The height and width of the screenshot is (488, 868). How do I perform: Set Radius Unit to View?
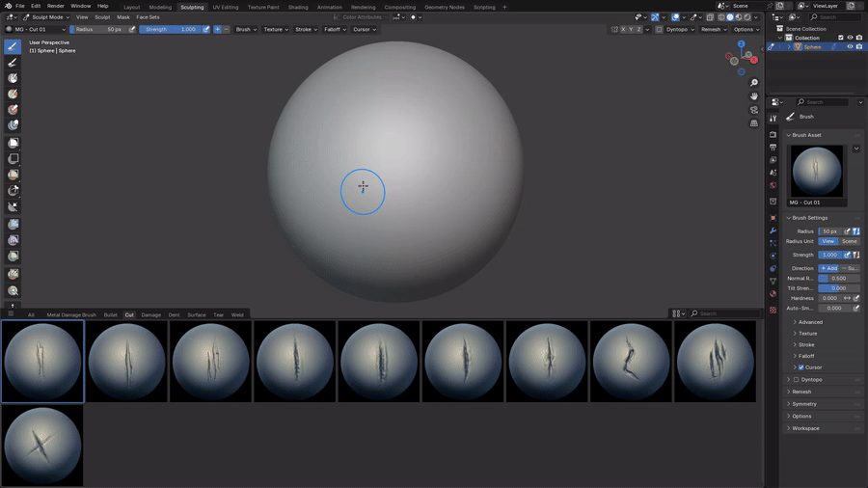(828, 241)
